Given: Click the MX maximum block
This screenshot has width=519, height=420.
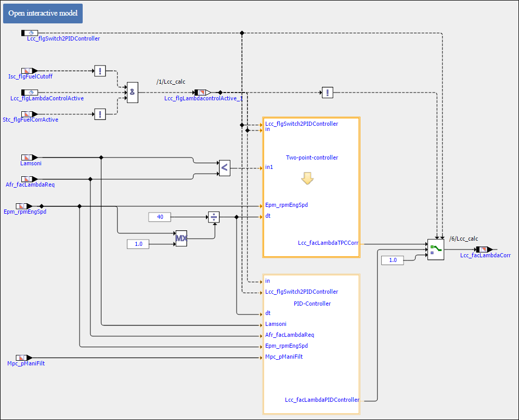Looking at the screenshot, I should point(181,239).
